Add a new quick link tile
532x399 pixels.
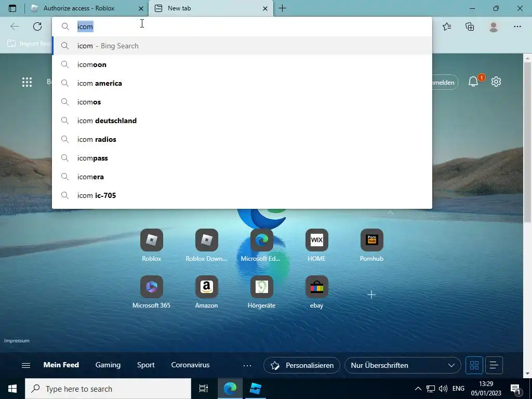pos(371,295)
